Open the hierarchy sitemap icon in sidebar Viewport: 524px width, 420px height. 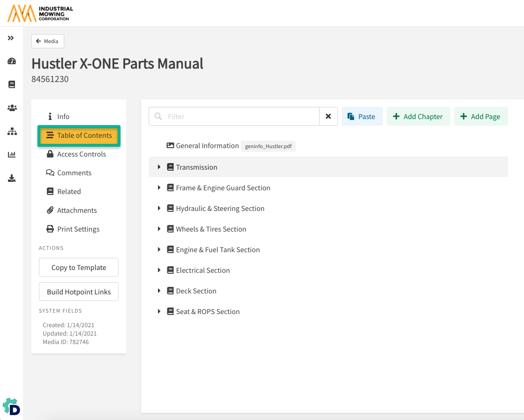click(12, 132)
